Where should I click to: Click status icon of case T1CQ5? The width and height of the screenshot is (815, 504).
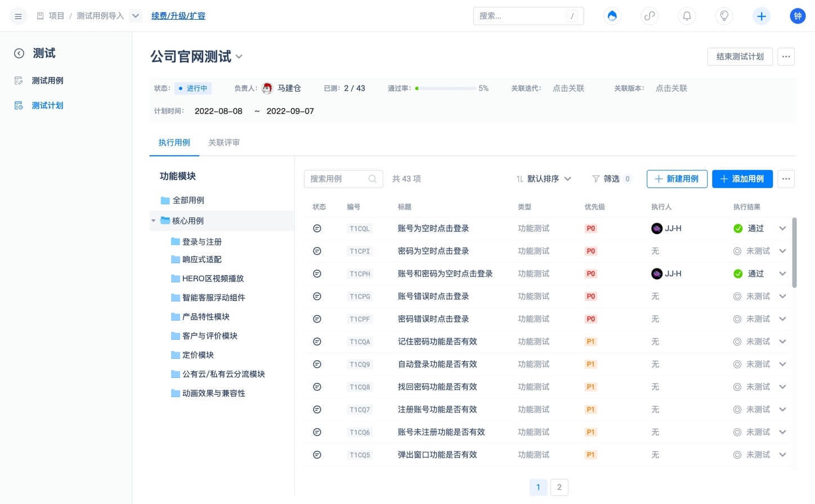[x=317, y=455]
